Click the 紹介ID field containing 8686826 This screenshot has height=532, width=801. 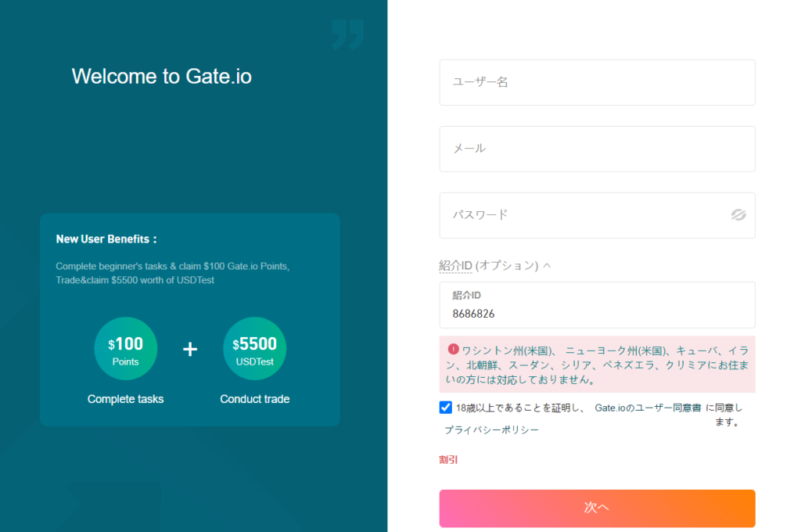(x=597, y=305)
